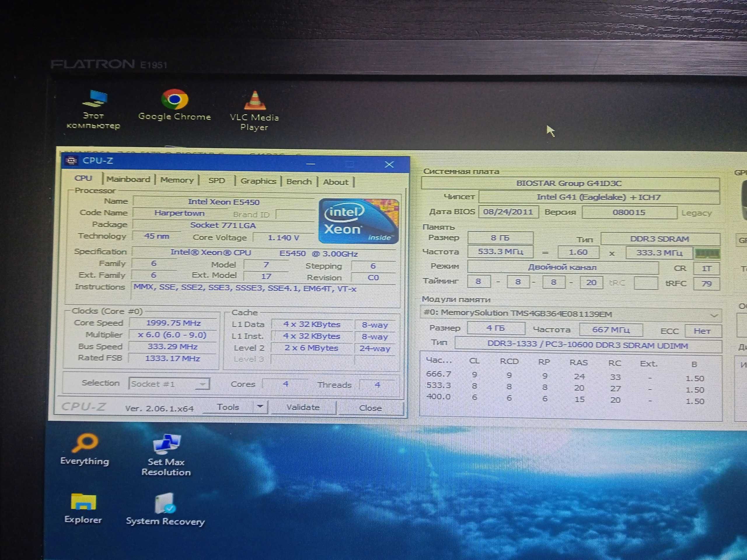Open VLC Media Player desktop shortcut
This screenshot has width=747, height=560.
coord(254,111)
